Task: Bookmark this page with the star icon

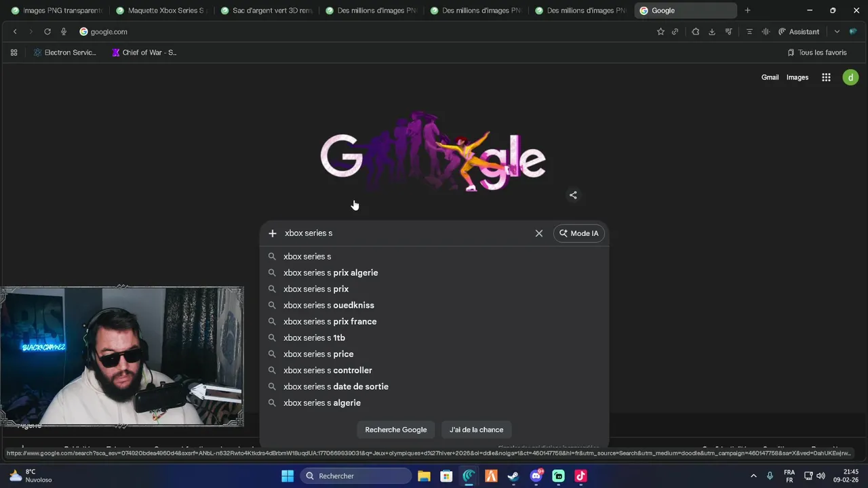Action: pos(660,32)
